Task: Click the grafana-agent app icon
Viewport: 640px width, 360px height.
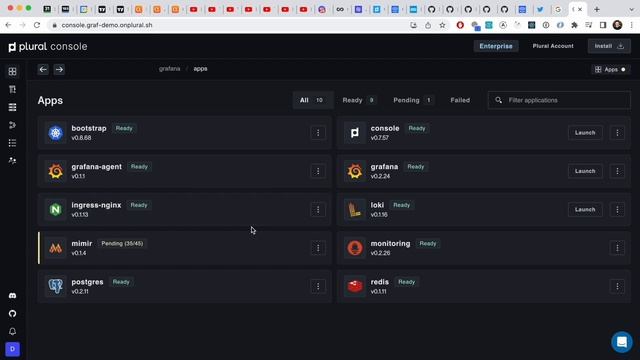Action: pyautogui.click(x=56, y=171)
